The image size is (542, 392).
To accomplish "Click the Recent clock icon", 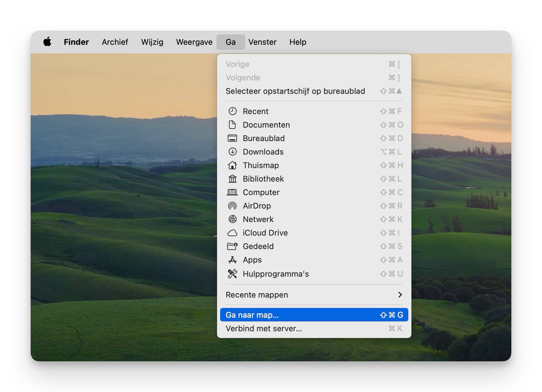I will (232, 111).
